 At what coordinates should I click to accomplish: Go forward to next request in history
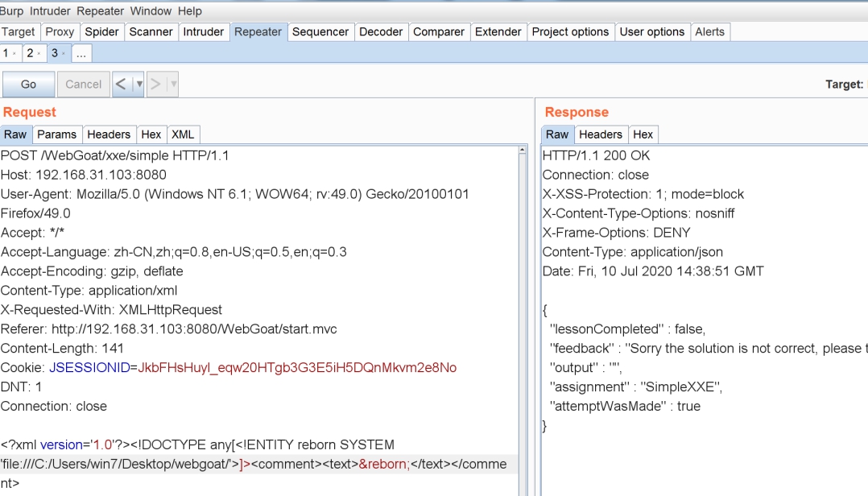tap(155, 84)
